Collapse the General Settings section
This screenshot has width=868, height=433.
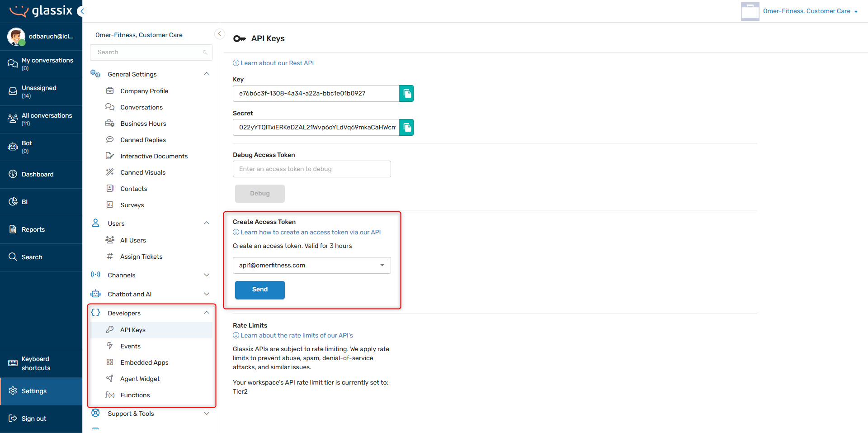pos(207,74)
